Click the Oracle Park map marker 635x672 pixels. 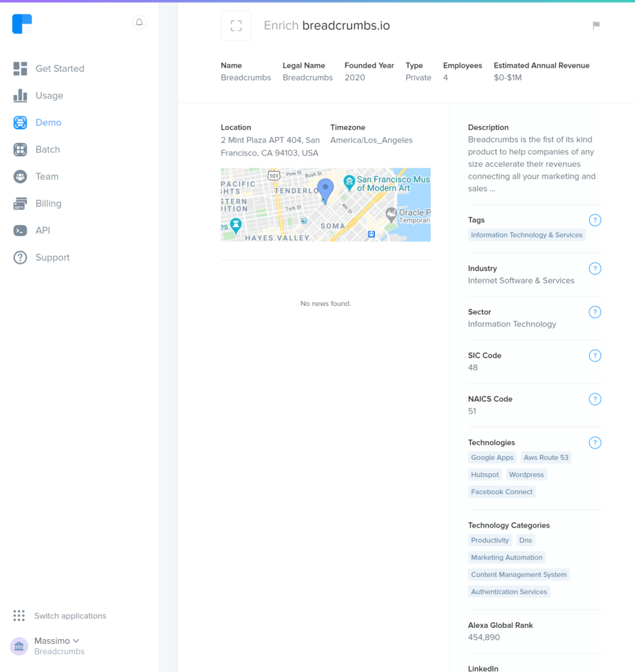[391, 215]
